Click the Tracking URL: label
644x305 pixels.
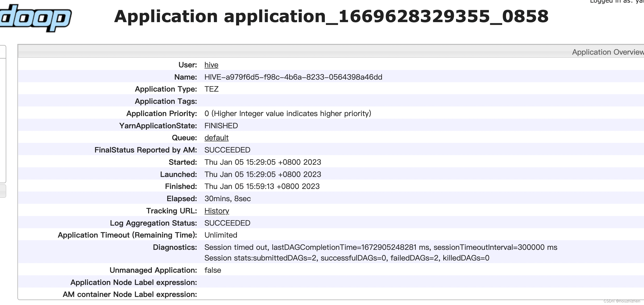coord(172,211)
